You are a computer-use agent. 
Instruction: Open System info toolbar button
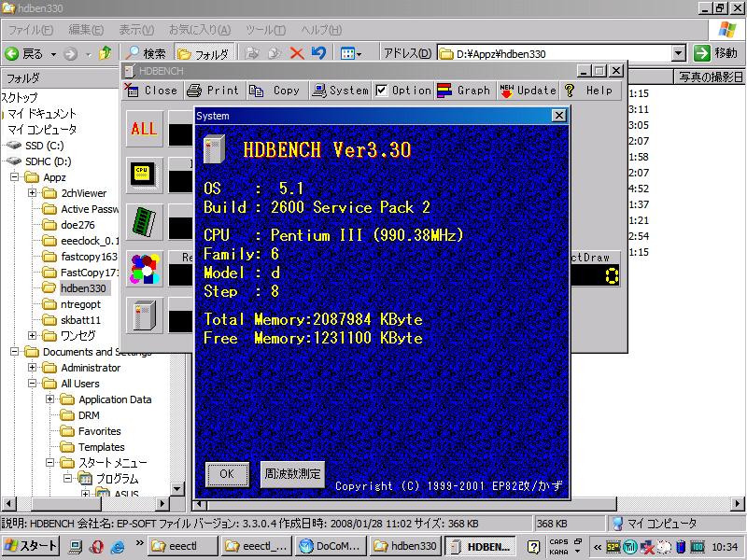339,91
